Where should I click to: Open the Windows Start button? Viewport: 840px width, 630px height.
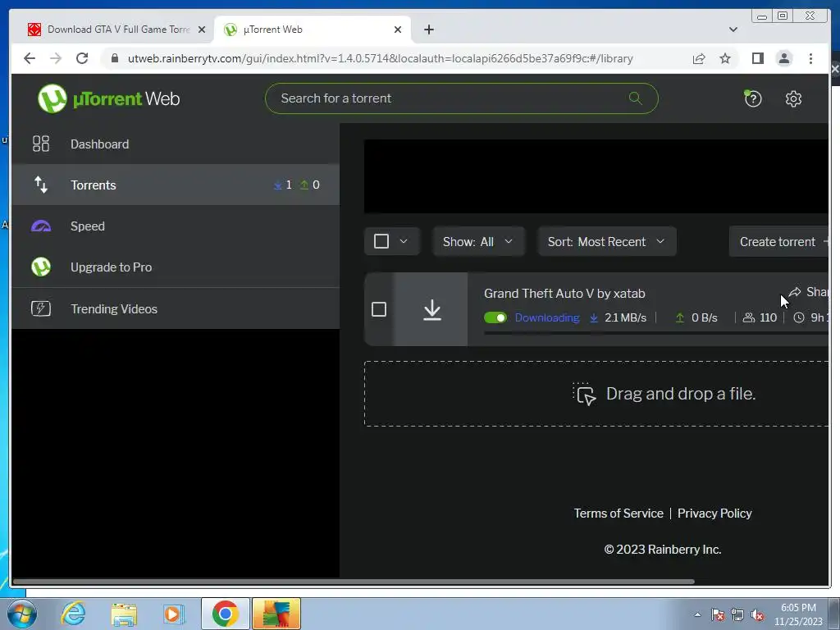click(22, 614)
